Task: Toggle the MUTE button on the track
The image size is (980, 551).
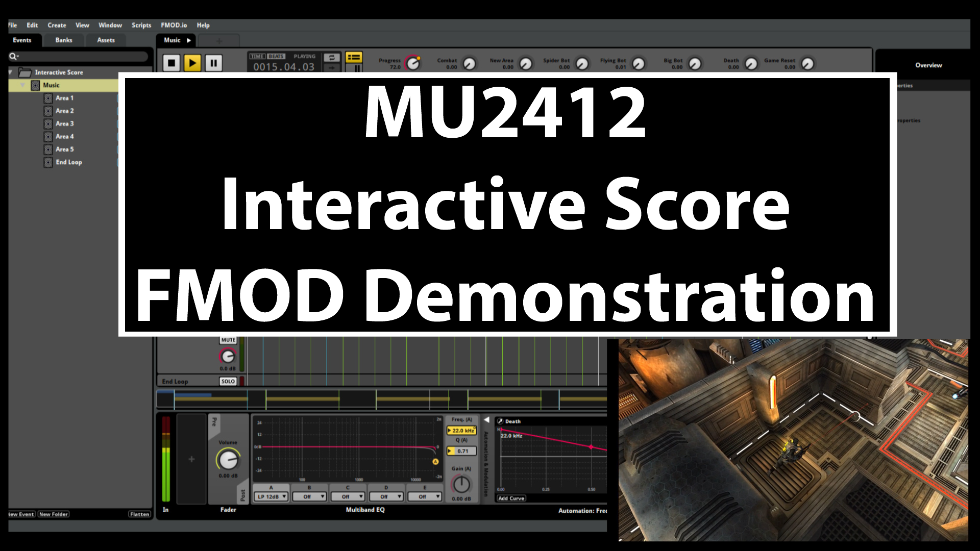Action: tap(228, 340)
